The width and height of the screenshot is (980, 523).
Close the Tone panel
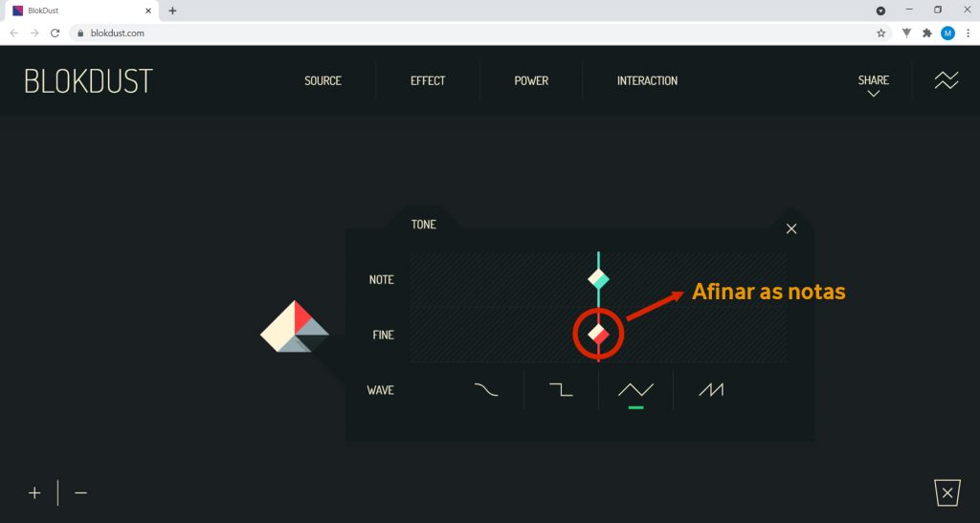[791, 229]
